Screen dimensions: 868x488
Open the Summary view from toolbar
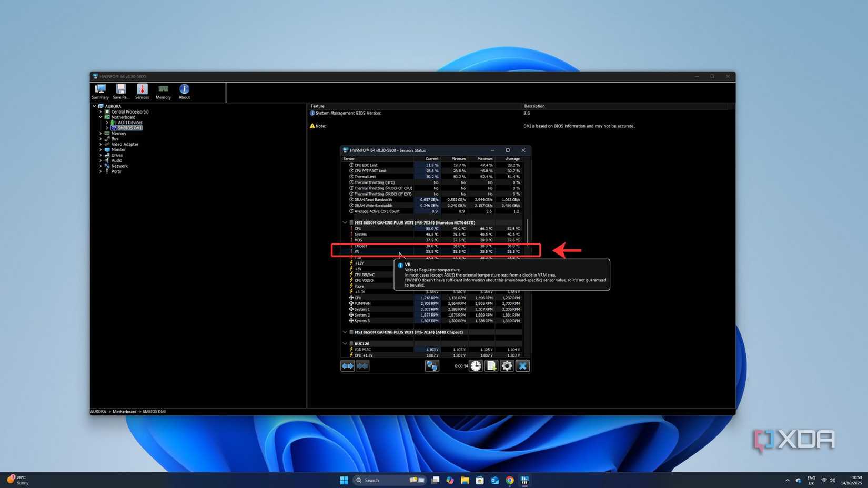[x=100, y=91]
